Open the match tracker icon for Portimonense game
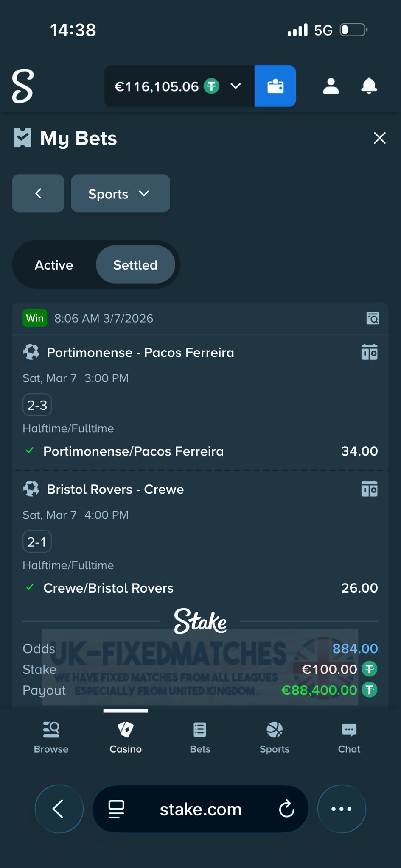Image resolution: width=401 pixels, height=868 pixels. [369, 352]
